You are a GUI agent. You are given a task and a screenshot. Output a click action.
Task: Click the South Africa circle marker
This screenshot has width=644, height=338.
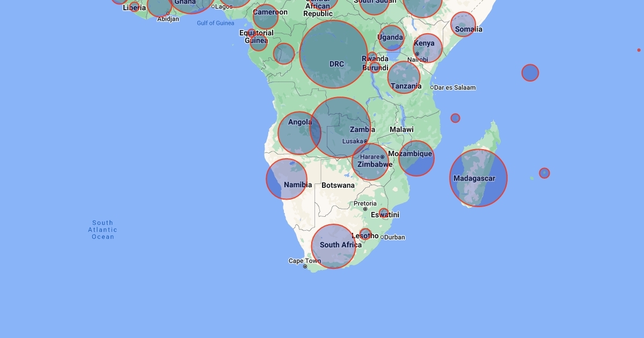tap(334, 246)
